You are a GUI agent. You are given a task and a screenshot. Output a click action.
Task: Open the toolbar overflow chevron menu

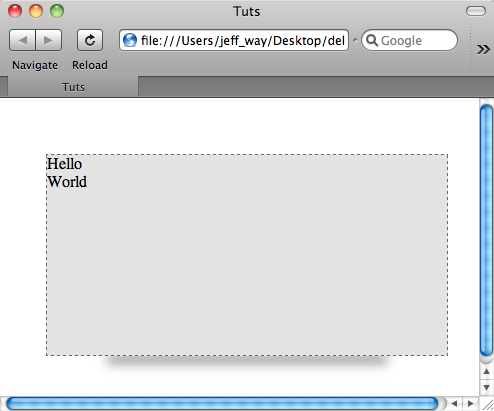pos(483,49)
